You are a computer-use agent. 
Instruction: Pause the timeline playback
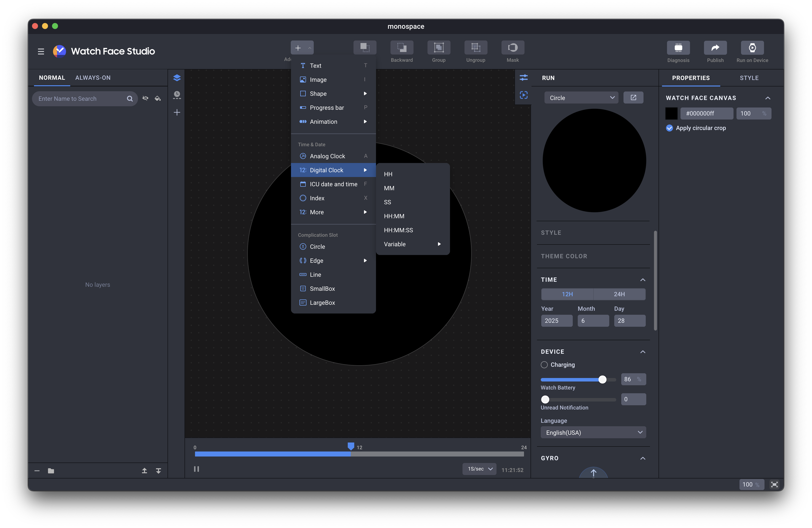(196, 469)
